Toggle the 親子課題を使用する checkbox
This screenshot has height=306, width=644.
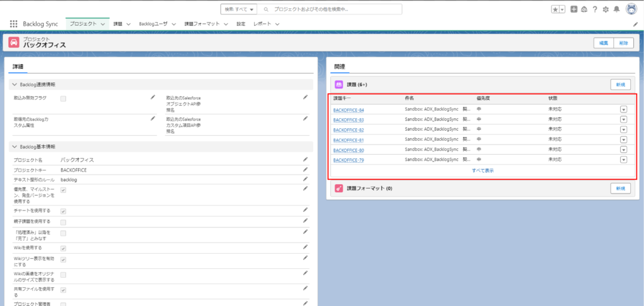[64, 222]
